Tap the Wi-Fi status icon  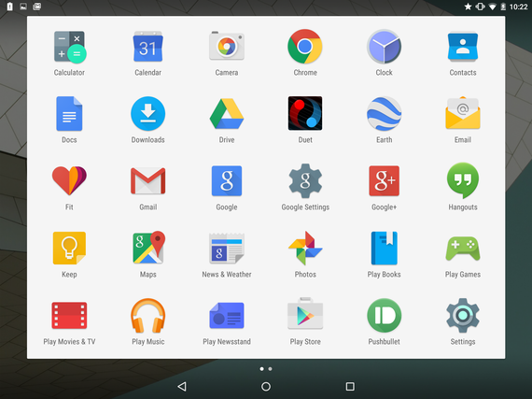pyautogui.click(x=492, y=7)
